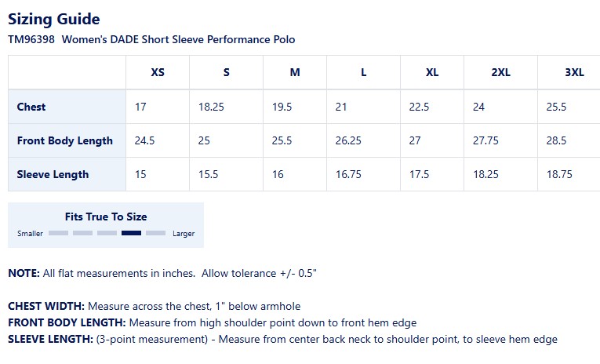This screenshot has width=600, height=364.
Task: Click the Fits True To Size heading
Action: [x=106, y=217]
